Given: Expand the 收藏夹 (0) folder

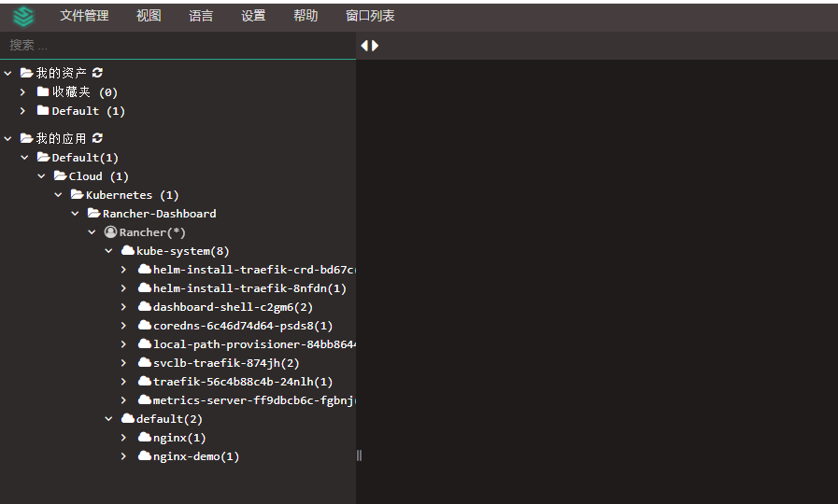Looking at the screenshot, I should click(22, 91).
